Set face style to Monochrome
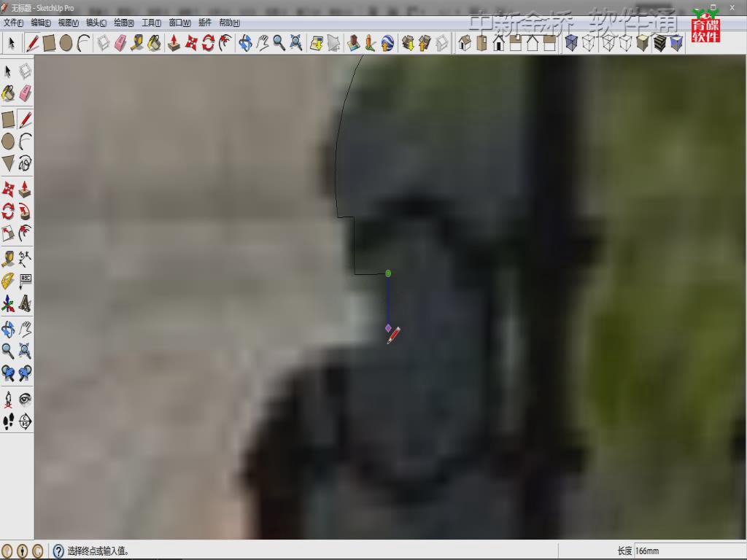The image size is (747, 560). click(x=676, y=43)
